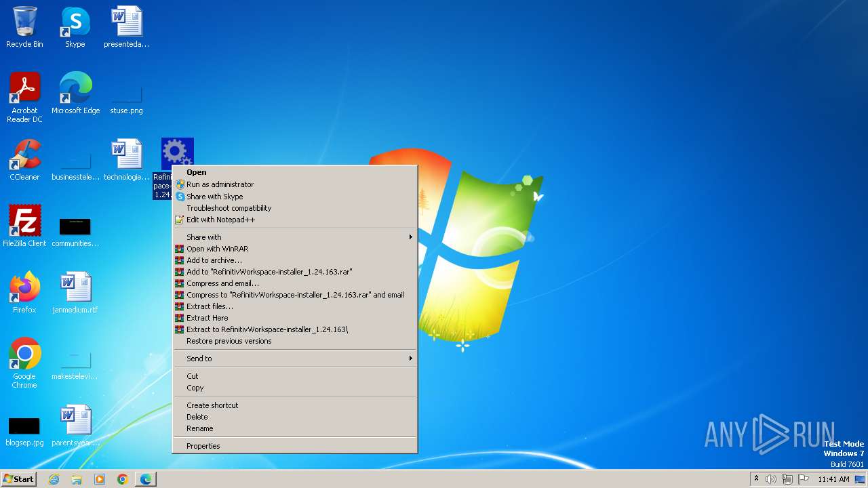This screenshot has width=868, height=488.
Task: Show hidden tray icons arrow
Action: click(x=756, y=479)
